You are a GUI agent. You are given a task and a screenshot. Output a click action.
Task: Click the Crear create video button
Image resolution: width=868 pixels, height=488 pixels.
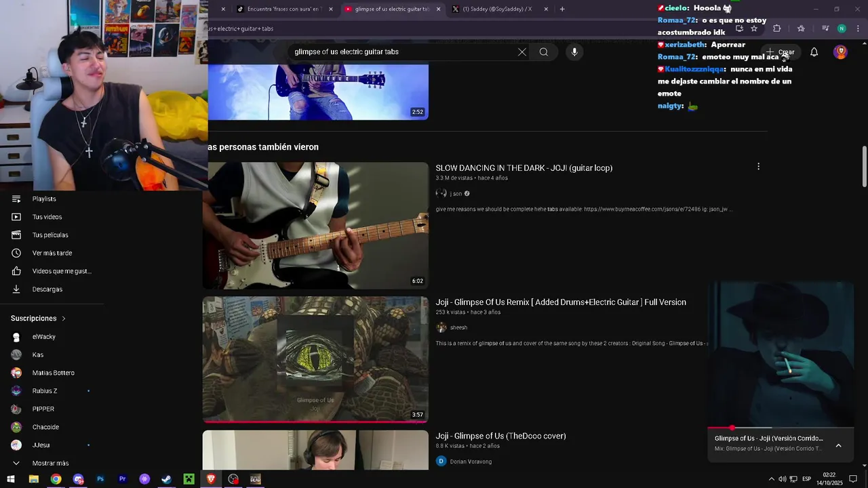tap(780, 52)
